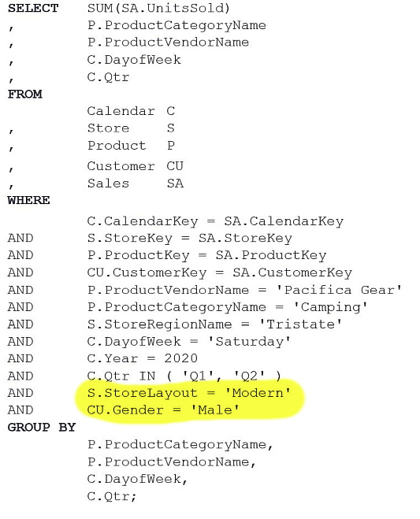Click the Sales SA table line
Screen dimensions: 420x519
point(136,184)
